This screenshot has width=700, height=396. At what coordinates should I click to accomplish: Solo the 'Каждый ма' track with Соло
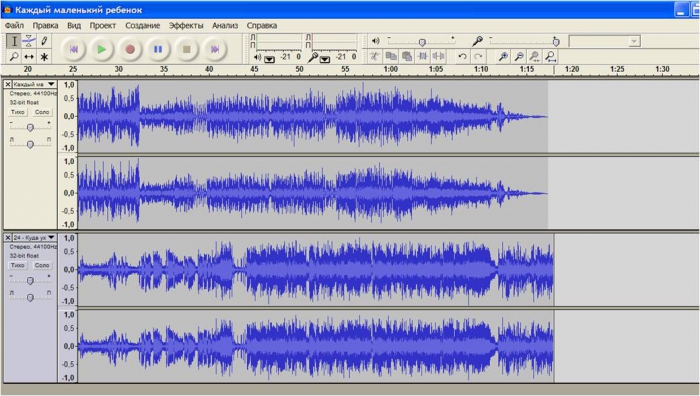coord(42,112)
